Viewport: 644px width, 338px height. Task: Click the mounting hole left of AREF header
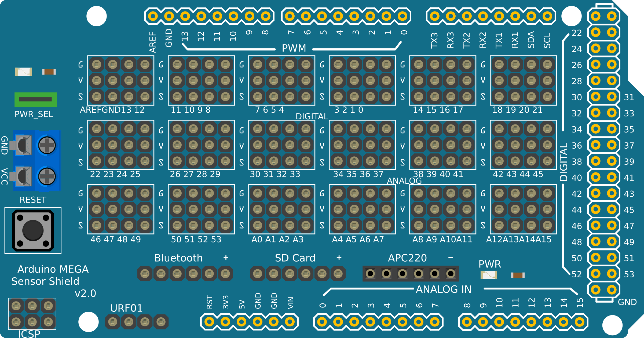pos(97,16)
